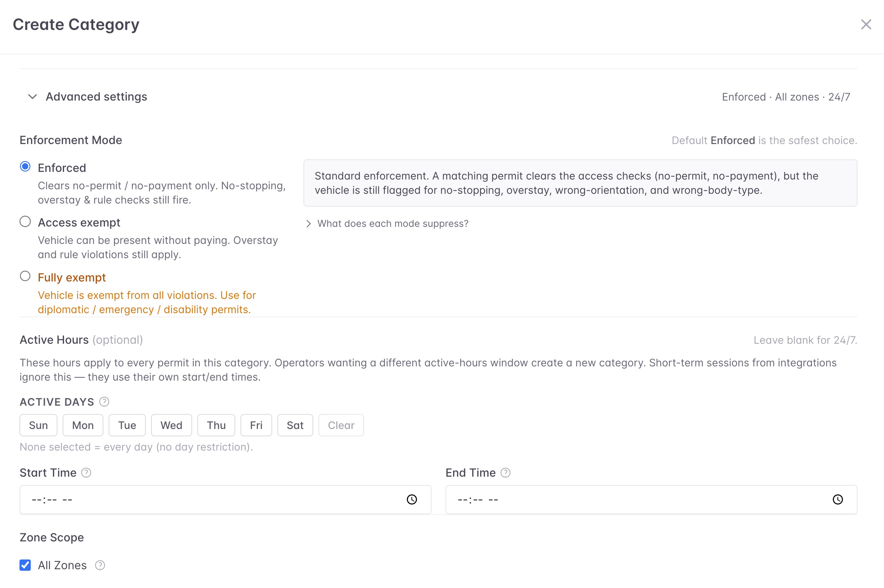This screenshot has height=588, width=884.
Task: Toggle Wed in active days
Action: pyautogui.click(x=171, y=425)
